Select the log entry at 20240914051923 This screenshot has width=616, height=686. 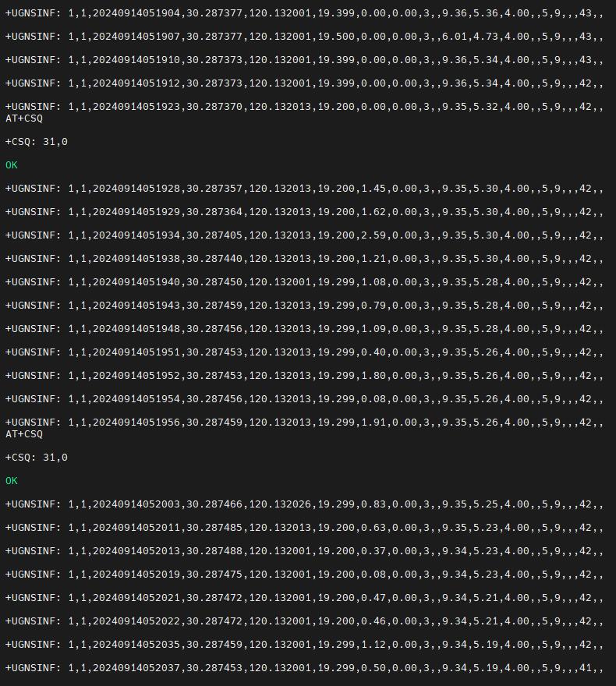305,107
